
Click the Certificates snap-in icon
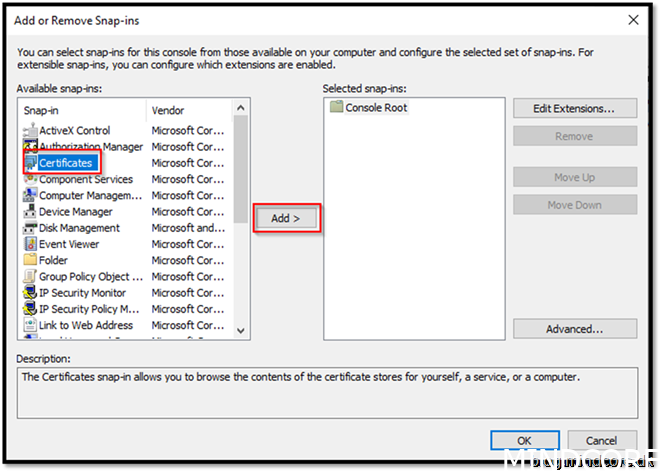pos(31,163)
